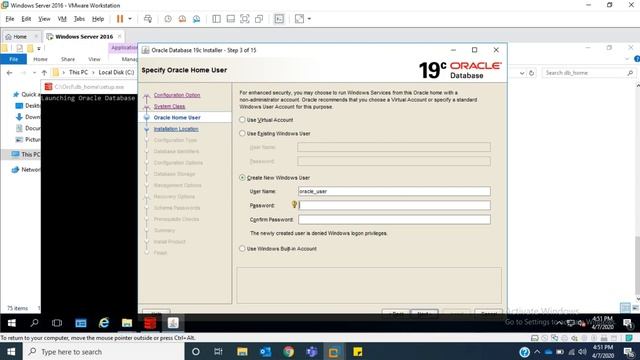
Task: Open the View ribbon tab in Explorer
Action: point(94,59)
